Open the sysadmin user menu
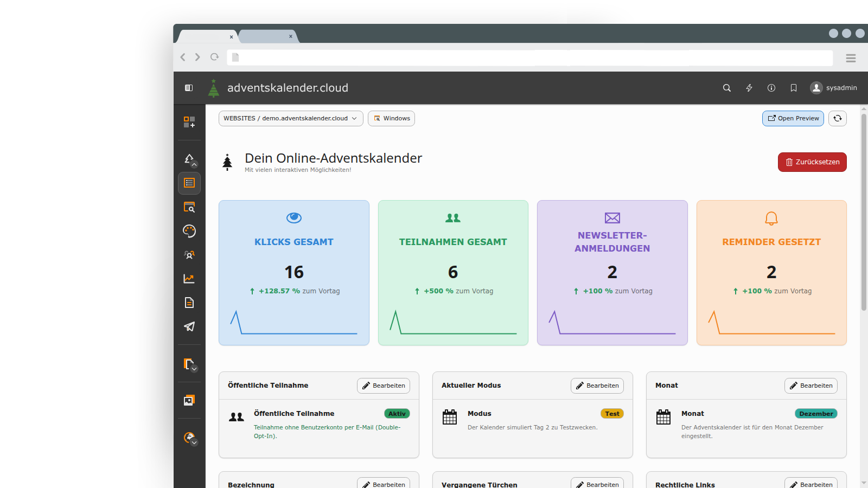The image size is (868, 488). [x=833, y=88]
